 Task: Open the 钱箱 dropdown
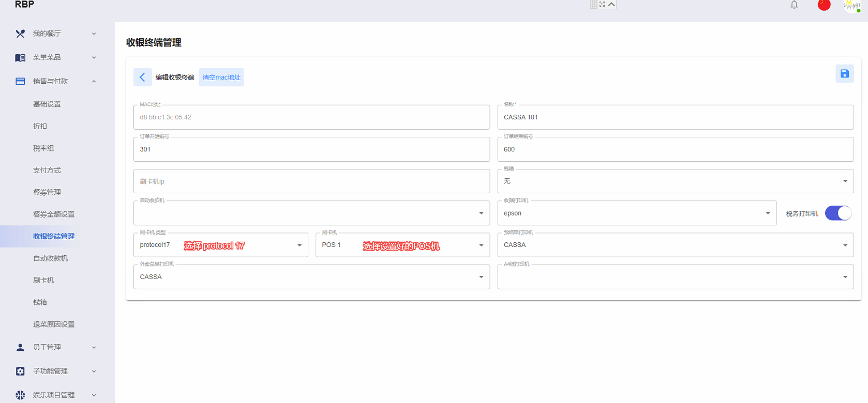pyautogui.click(x=676, y=181)
